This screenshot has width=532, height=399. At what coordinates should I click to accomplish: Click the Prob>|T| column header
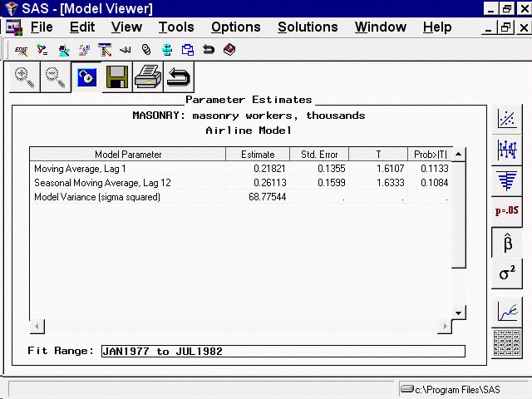[x=431, y=155]
